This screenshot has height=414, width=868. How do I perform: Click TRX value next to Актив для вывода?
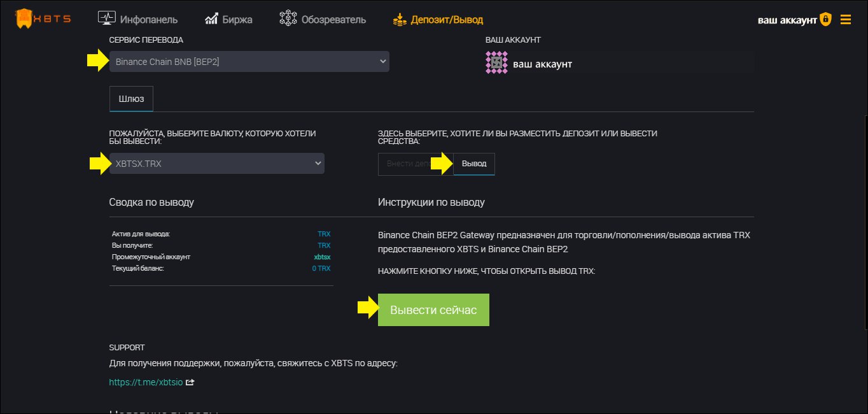tap(325, 234)
